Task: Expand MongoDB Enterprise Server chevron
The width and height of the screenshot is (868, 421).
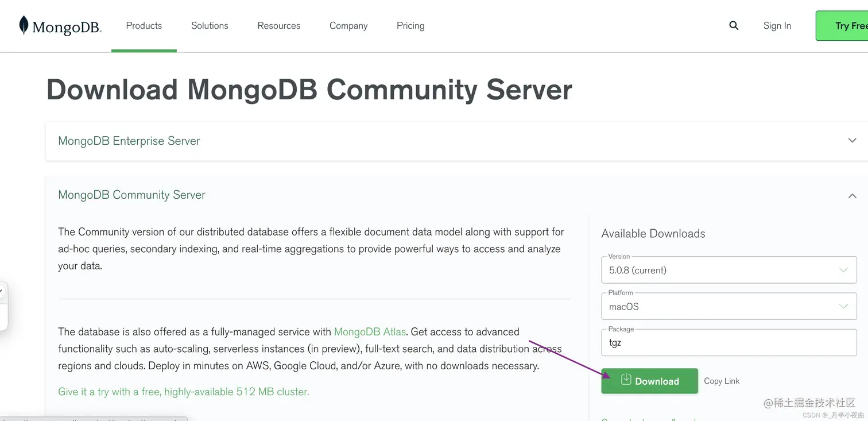Action: pyautogui.click(x=852, y=140)
